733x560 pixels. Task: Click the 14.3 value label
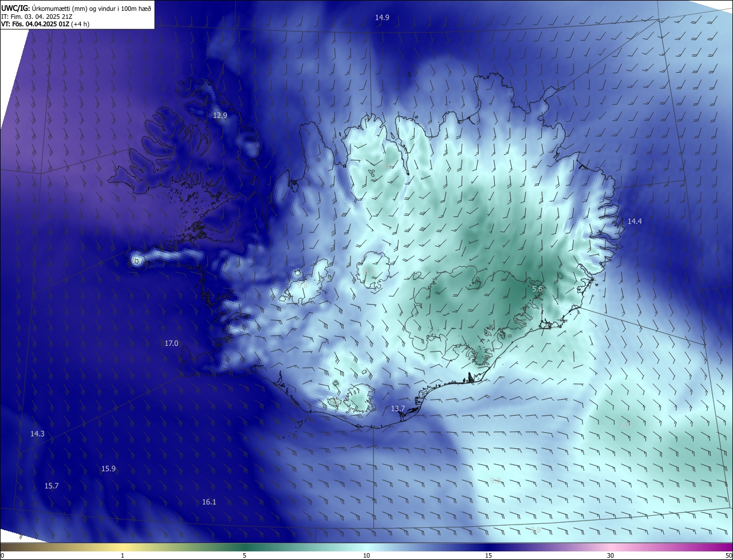coord(37,434)
